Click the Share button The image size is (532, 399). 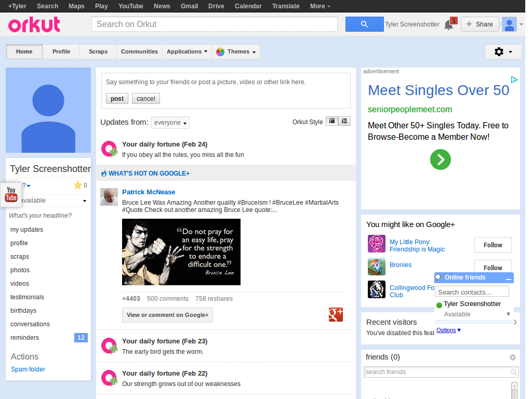[480, 24]
